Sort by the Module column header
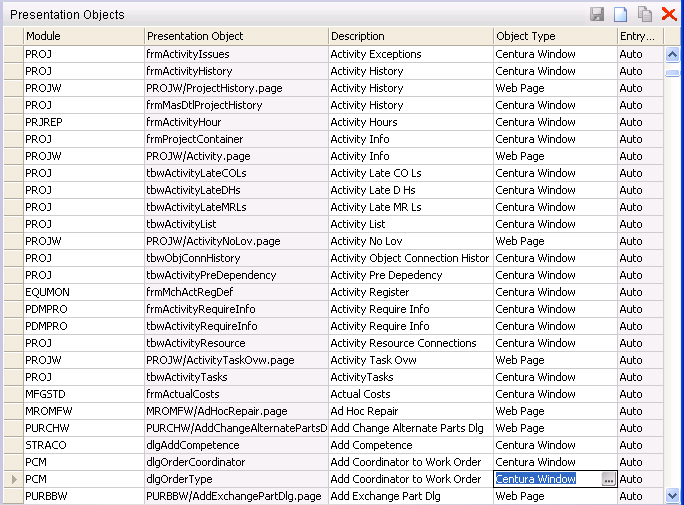This screenshot has width=684, height=505. click(83, 36)
